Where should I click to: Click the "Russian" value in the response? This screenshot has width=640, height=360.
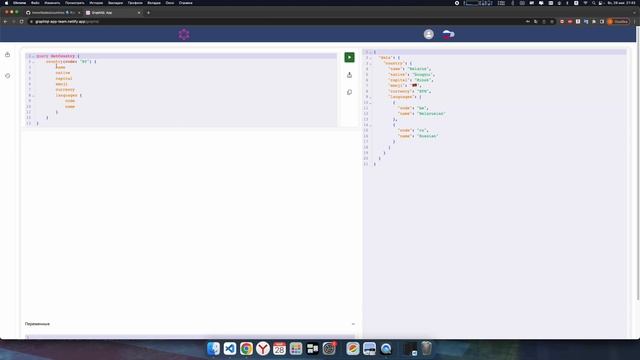click(427, 136)
